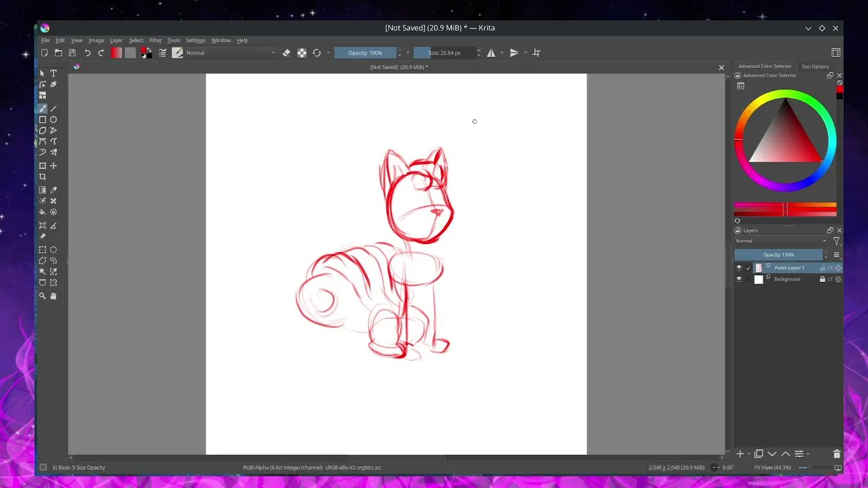Select the Crop tool
Viewport: 868px width, 488px height.
pos(43,176)
